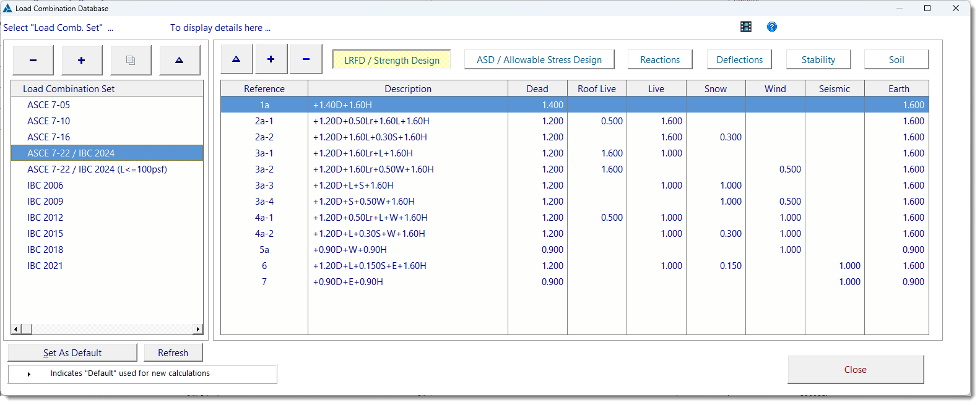
Task: Click the Earth column header
Action: click(x=896, y=88)
